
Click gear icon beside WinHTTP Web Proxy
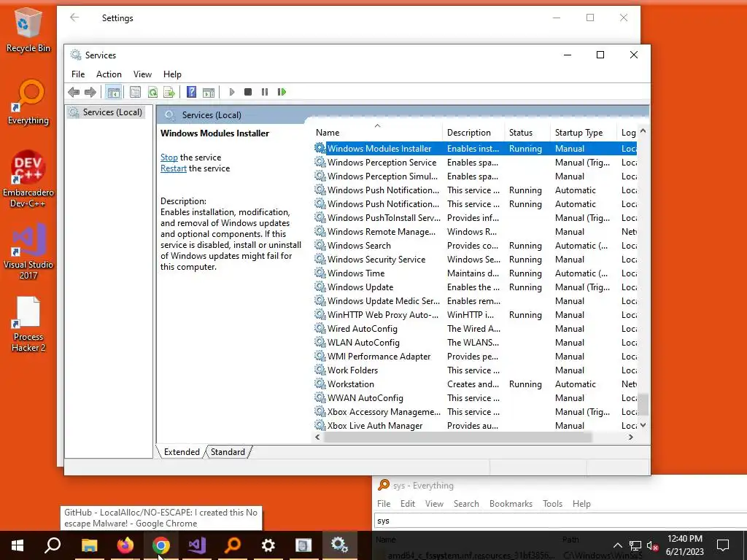tap(320, 314)
